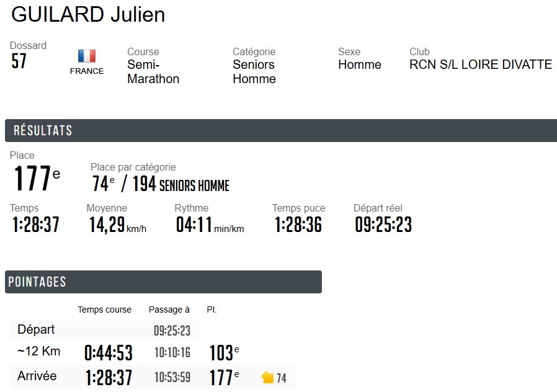The image size is (557, 392).
Task: Select the ~12 Km checkpoint row
Action: pos(39,352)
